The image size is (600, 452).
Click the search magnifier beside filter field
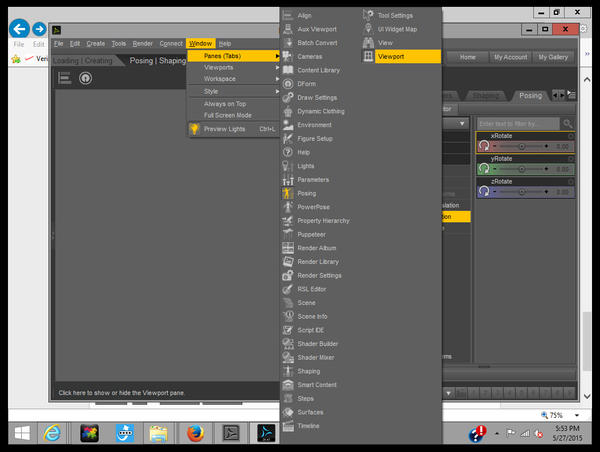pyautogui.click(x=567, y=124)
